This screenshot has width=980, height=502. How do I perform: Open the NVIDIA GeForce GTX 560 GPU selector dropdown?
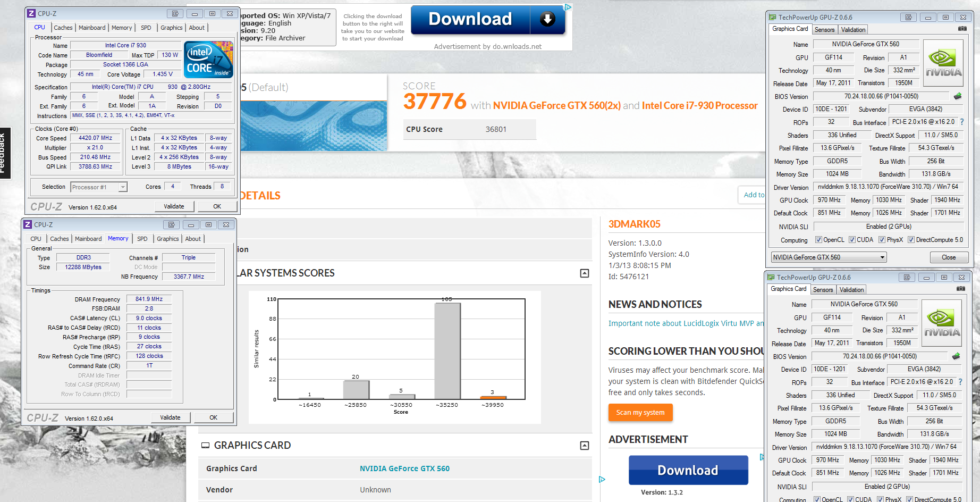coord(829,257)
